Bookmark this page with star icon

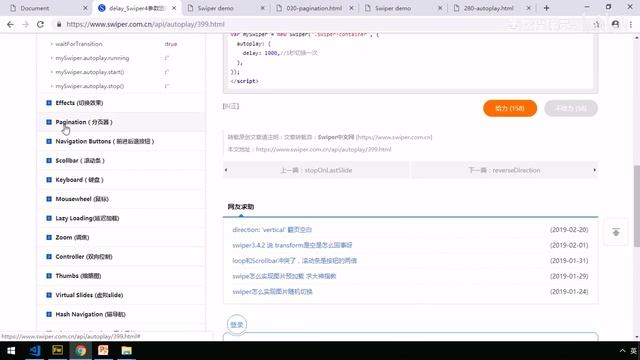596,24
